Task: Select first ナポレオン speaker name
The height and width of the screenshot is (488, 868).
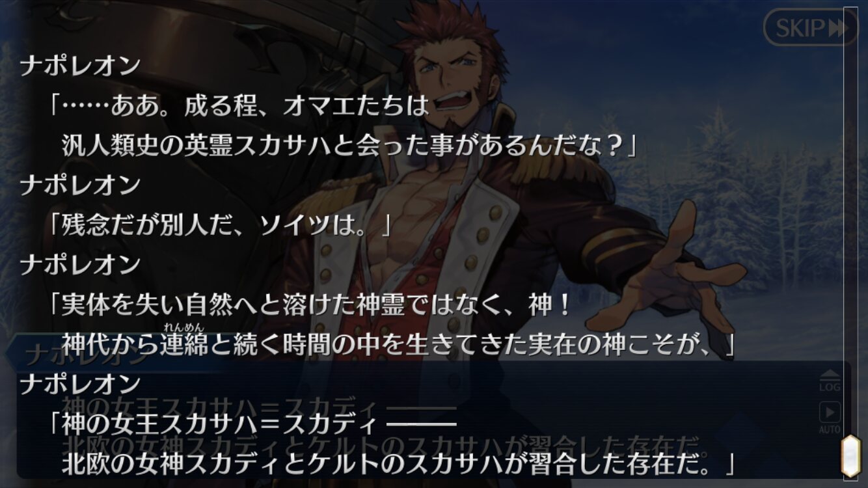Action: (80, 66)
